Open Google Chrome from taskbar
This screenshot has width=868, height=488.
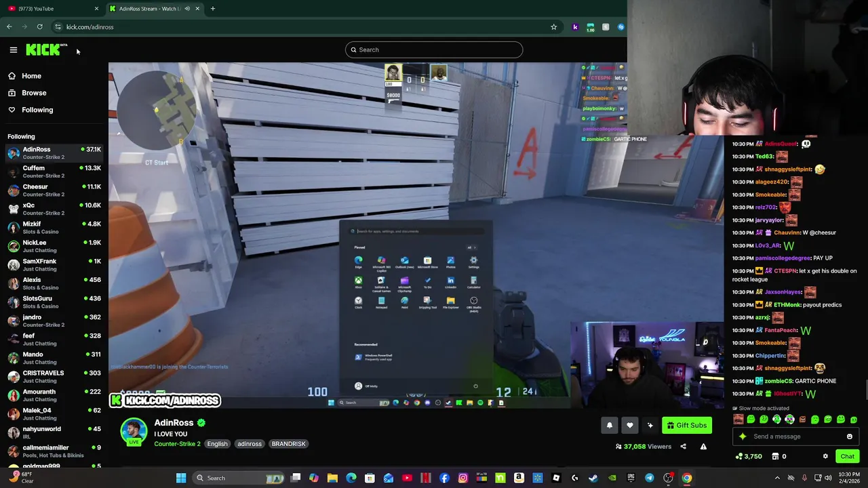click(687, 478)
